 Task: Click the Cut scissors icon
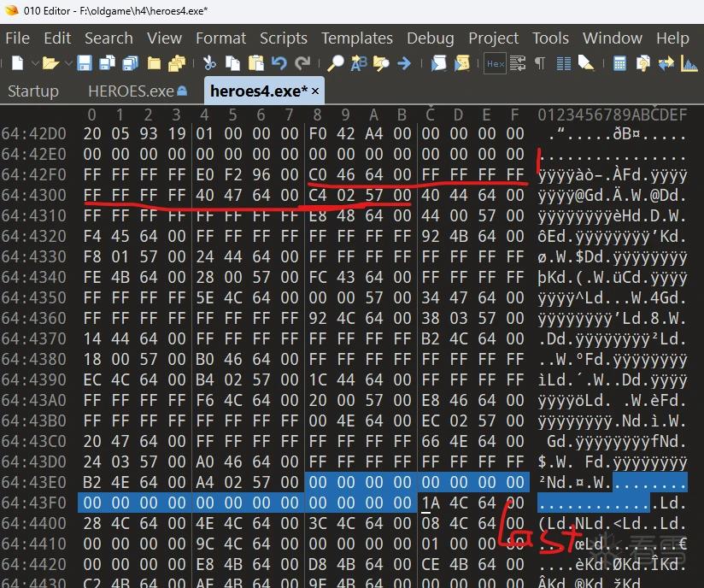tap(209, 63)
